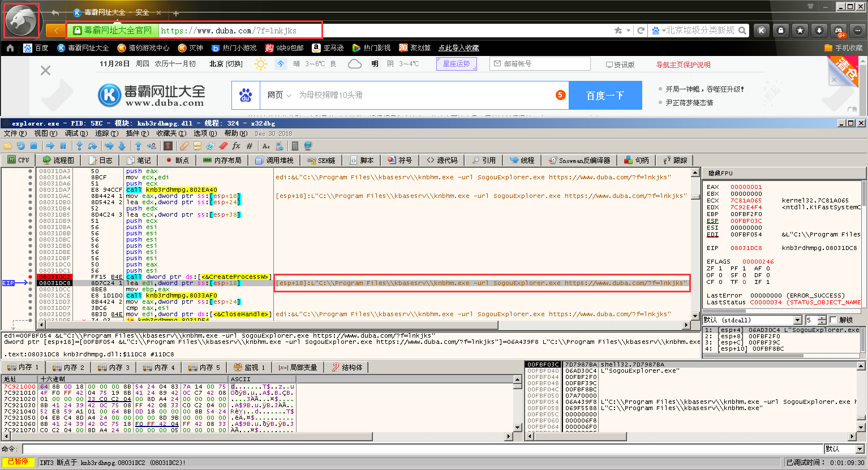Toggle the 解锁 checkbox under registers
Viewport: 868px width, 470px height.
(x=833, y=320)
